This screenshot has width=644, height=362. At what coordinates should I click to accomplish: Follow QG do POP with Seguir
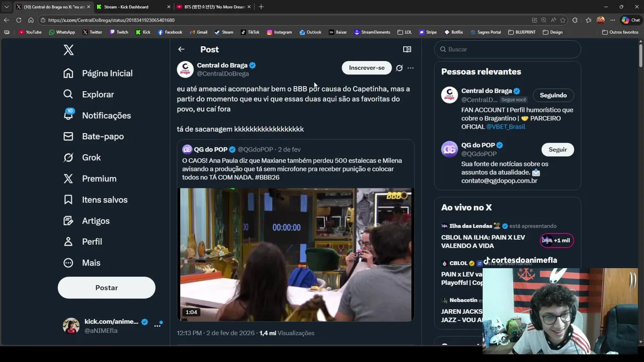click(557, 149)
